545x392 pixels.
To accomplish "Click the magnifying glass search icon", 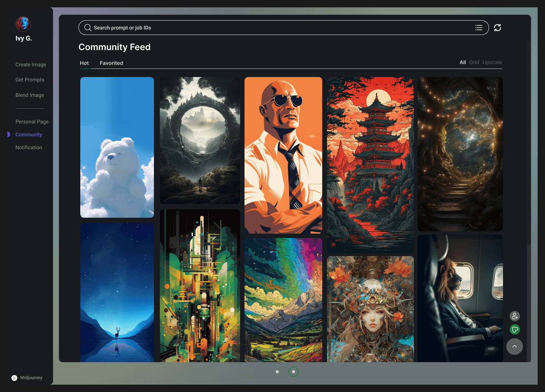I will pyautogui.click(x=88, y=28).
